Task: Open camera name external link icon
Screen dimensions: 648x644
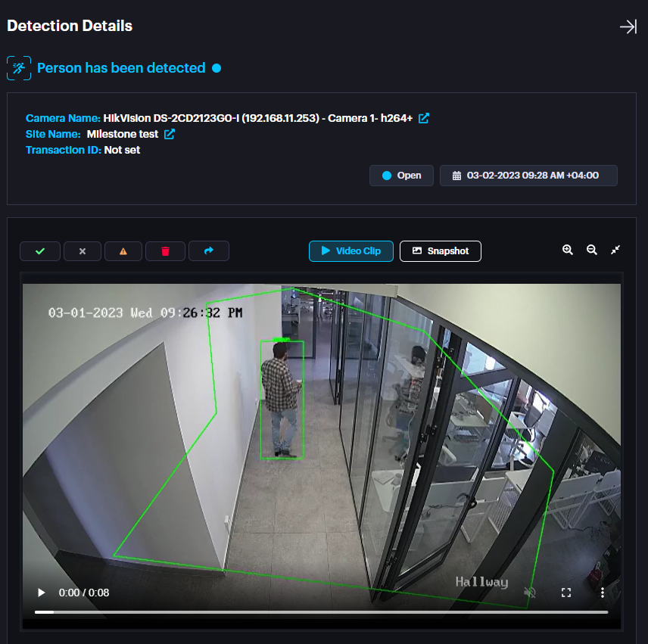Action: click(424, 118)
